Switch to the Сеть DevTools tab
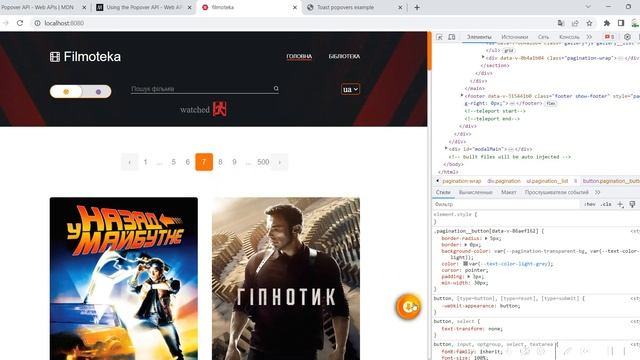Screen dimensions: 640x360 [x=543, y=37]
